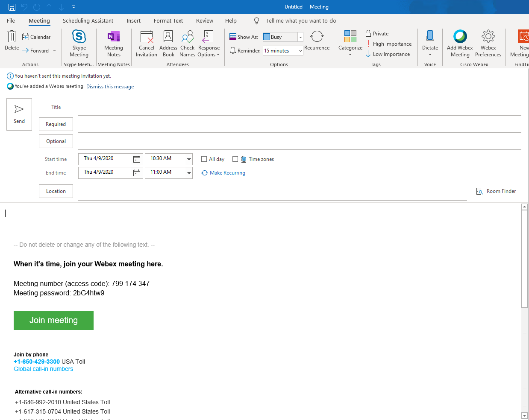
Task: Open the Help tab
Action: click(231, 21)
